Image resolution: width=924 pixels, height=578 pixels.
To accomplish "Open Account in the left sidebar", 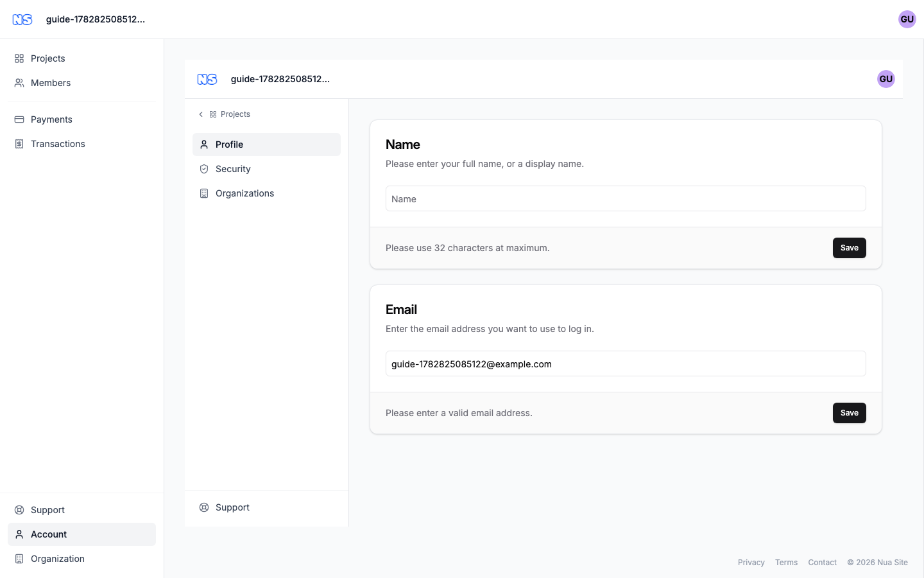I will click(81, 534).
